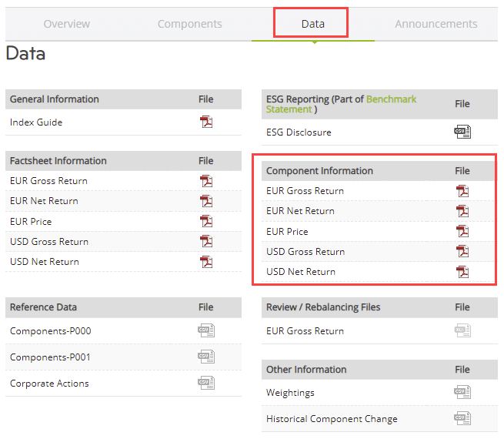This screenshot has height=439, width=504.
Task: Download Factsheet EUR Gross Return PDF
Action: pyautogui.click(x=205, y=181)
